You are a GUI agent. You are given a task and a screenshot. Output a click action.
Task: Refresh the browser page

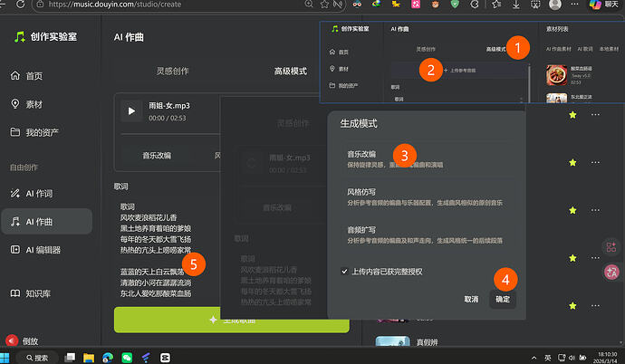pyautogui.click(x=20, y=5)
